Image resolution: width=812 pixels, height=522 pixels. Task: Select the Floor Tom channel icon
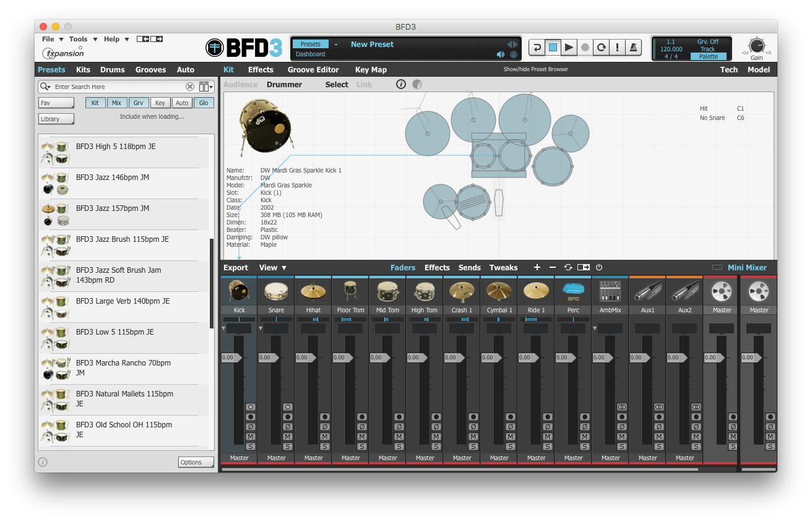[x=350, y=291]
